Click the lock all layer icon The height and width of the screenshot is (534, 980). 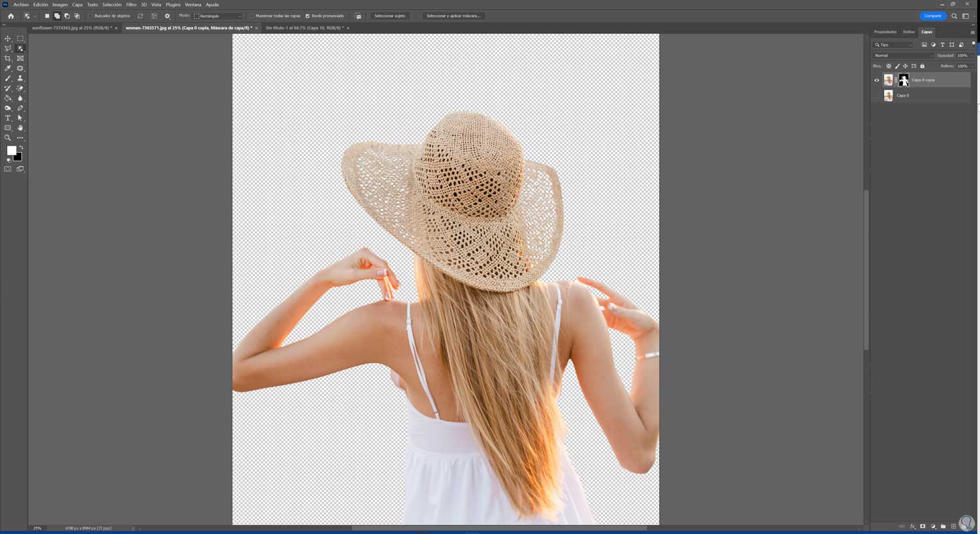click(923, 66)
